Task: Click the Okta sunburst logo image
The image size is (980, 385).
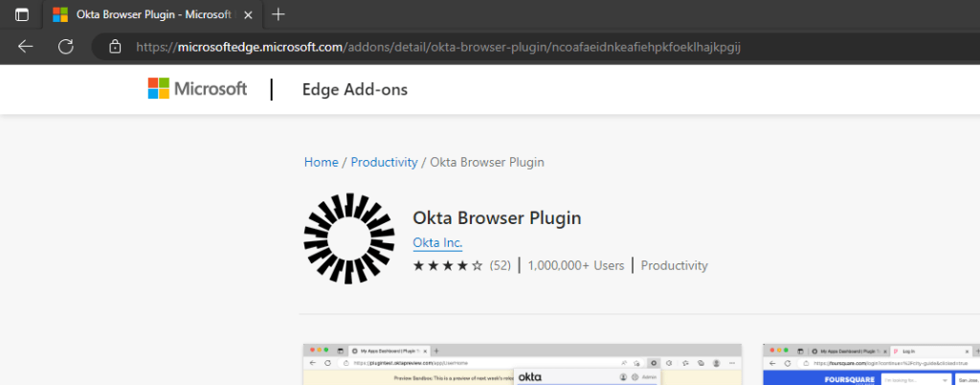Action: click(x=348, y=239)
